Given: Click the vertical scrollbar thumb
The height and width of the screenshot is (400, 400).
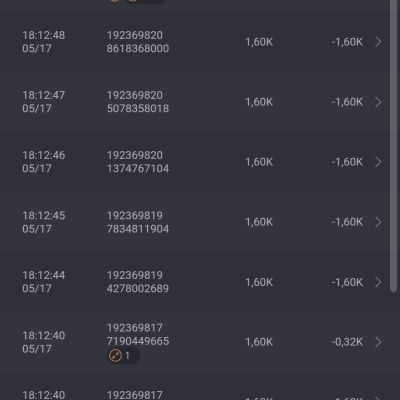Looking at the screenshot, I should pos(394,145).
